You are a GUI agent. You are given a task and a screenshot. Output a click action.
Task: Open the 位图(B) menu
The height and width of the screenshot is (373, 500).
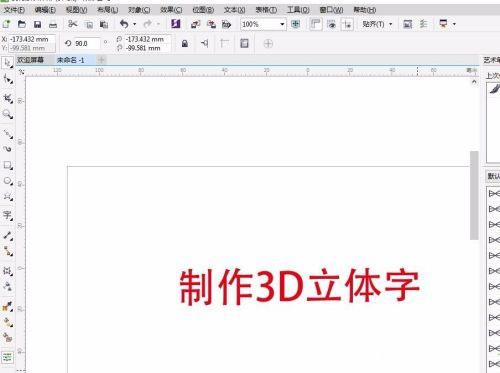click(x=203, y=10)
